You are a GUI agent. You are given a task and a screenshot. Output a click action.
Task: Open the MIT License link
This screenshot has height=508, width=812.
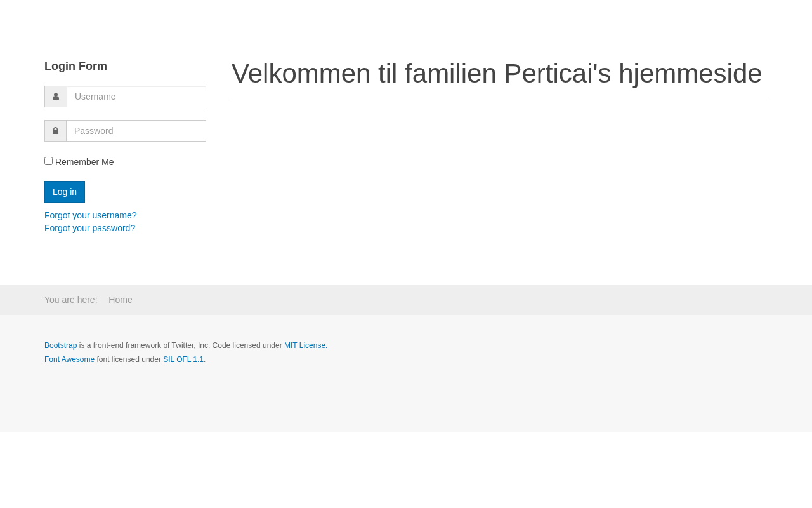click(x=305, y=345)
